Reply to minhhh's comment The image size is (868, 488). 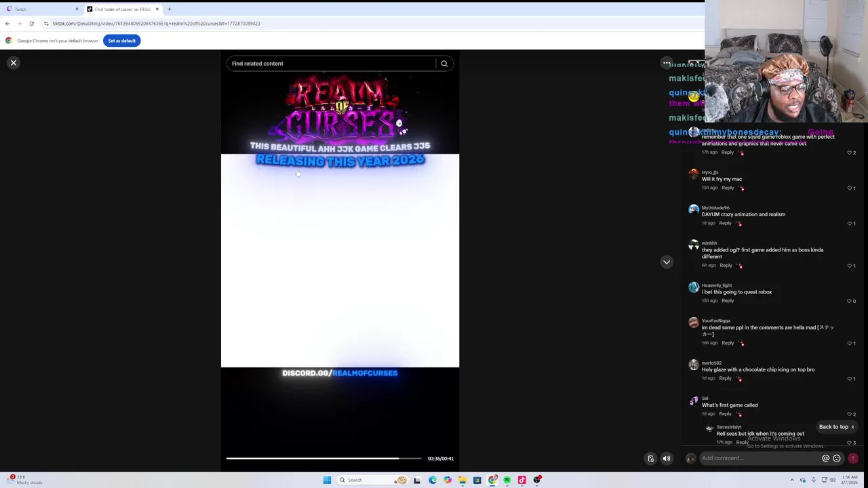click(x=726, y=266)
